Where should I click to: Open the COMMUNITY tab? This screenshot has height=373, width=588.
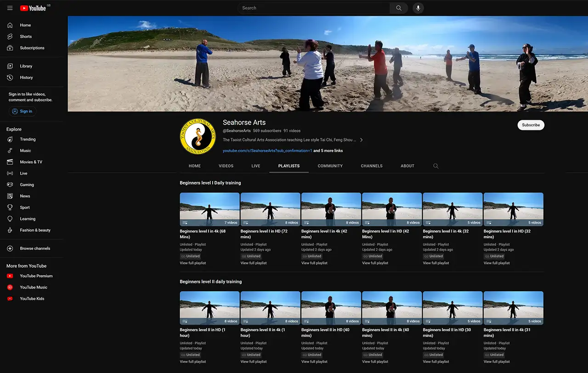[330, 166]
